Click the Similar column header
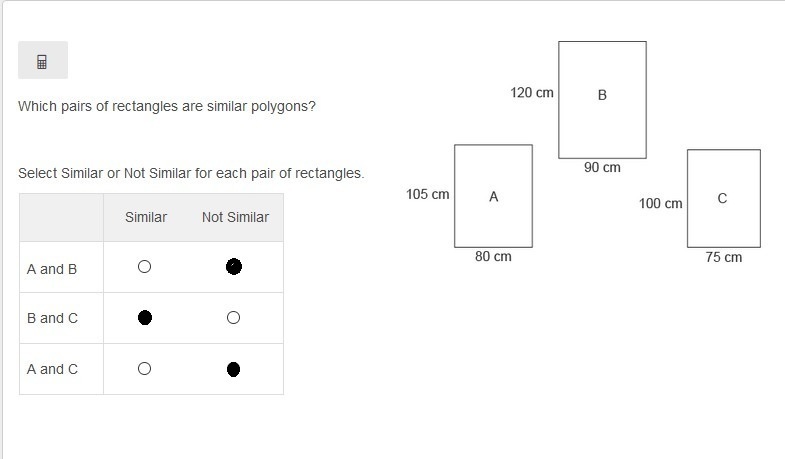Screen dimensions: 785x459 146,217
